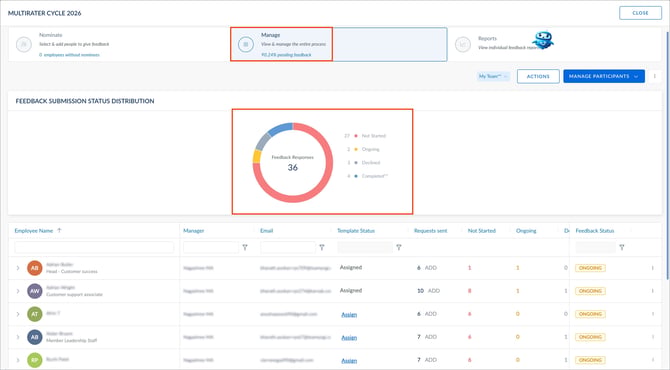
Task: Open row menu for Member Leadership Staff employee
Action: click(652, 337)
